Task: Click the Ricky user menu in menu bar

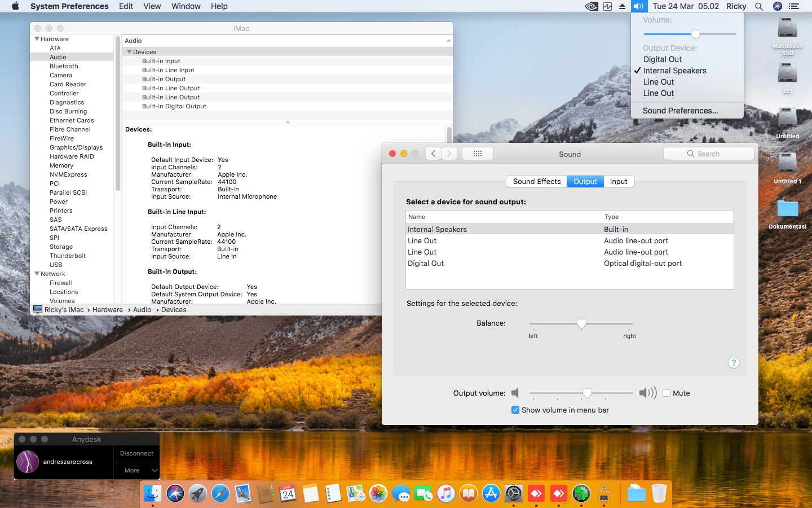Action: (x=736, y=6)
